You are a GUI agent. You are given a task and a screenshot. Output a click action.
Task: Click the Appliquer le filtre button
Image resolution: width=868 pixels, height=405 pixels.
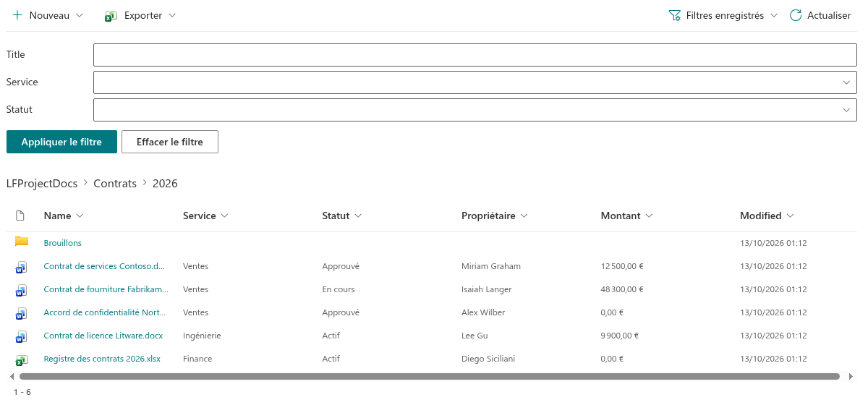click(x=61, y=142)
